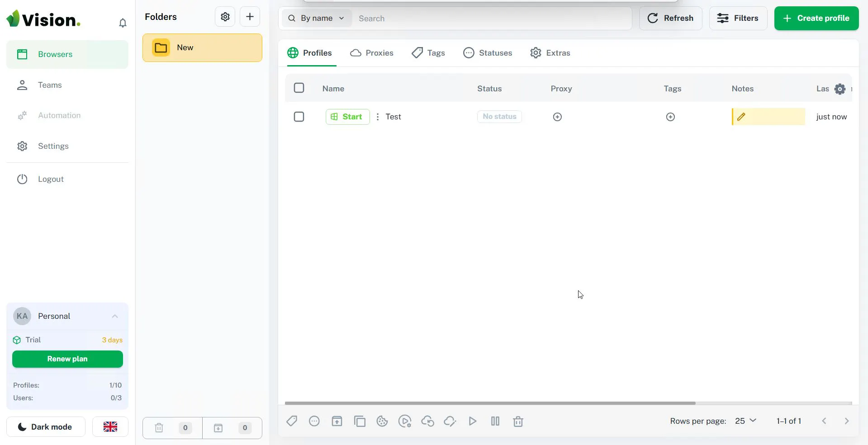
Task: Click the 'Test' profile name
Action: point(393,117)
